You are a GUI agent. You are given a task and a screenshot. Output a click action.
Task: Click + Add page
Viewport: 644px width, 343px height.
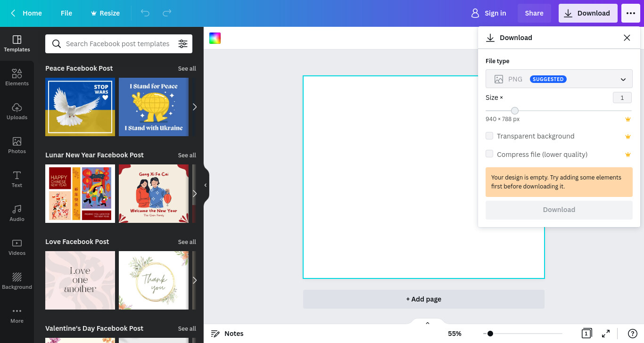[423, 299]
